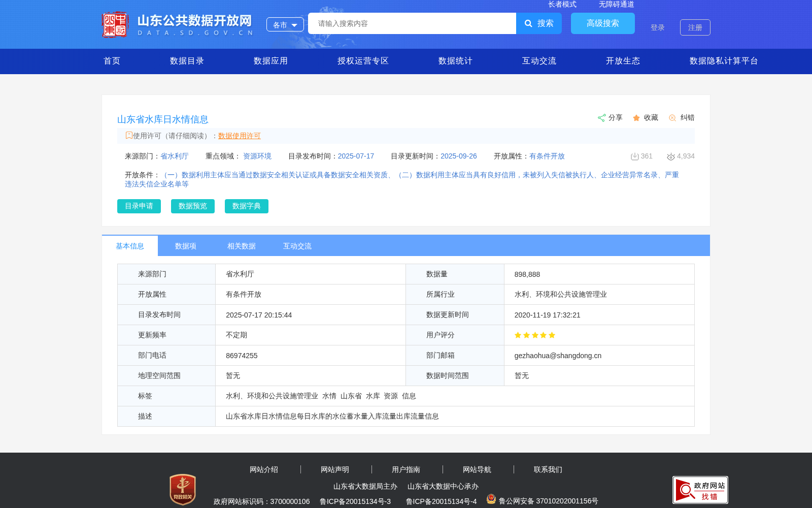Open 网站声明 footer link

[335, 469]
